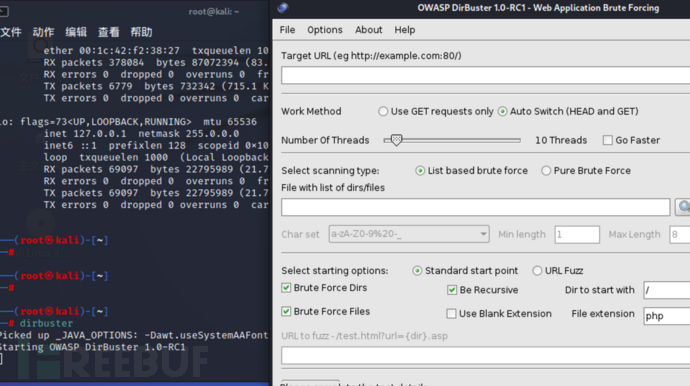This screenshot has height=386, width=690.
Task: Click the DirBuster window title icon
Action: 283,7
